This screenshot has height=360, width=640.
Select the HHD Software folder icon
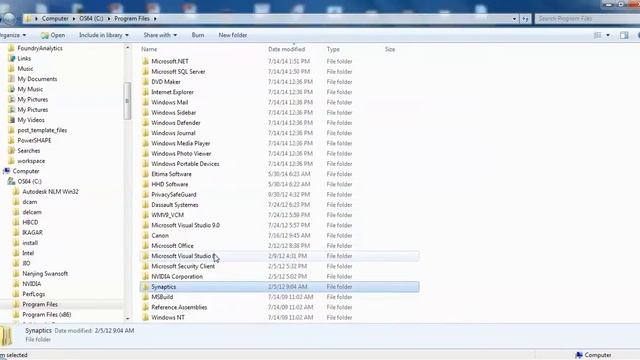[145, 184]
